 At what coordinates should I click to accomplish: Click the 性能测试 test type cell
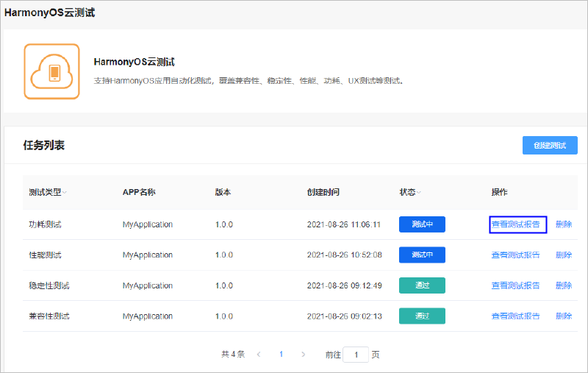point(45,255)
